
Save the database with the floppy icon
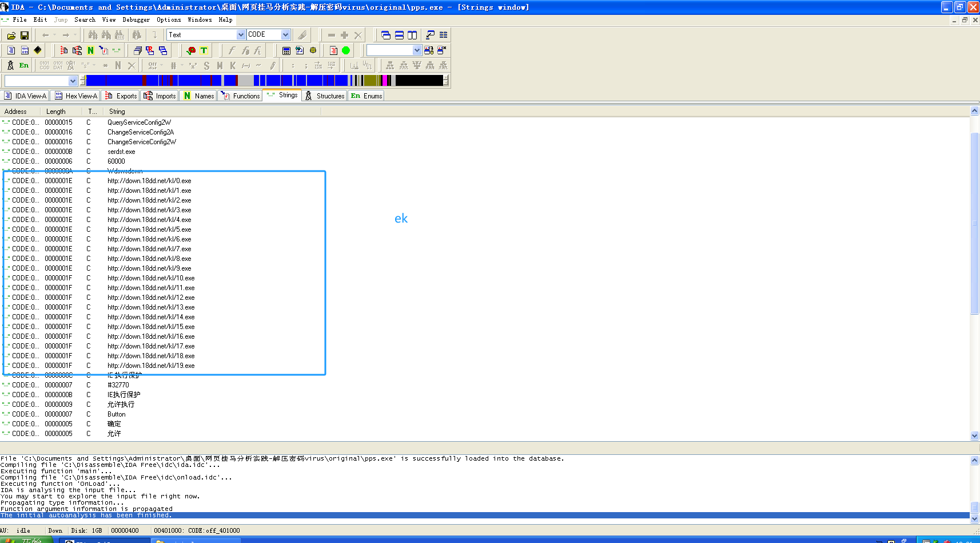coord(25,35)
